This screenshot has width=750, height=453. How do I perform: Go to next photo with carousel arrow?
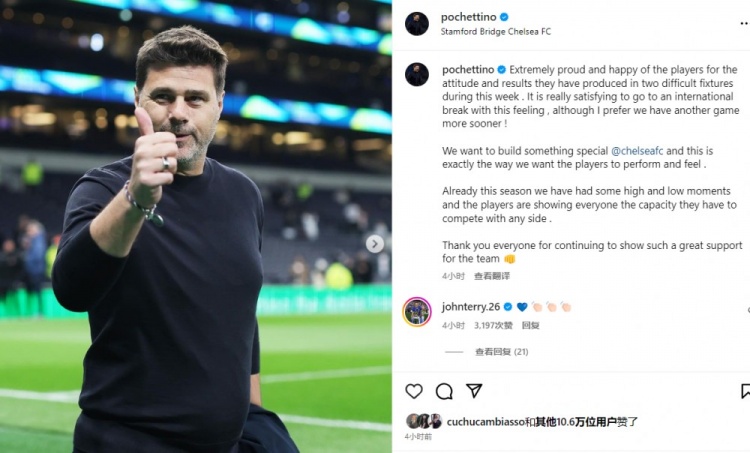[x=375, y=243]
